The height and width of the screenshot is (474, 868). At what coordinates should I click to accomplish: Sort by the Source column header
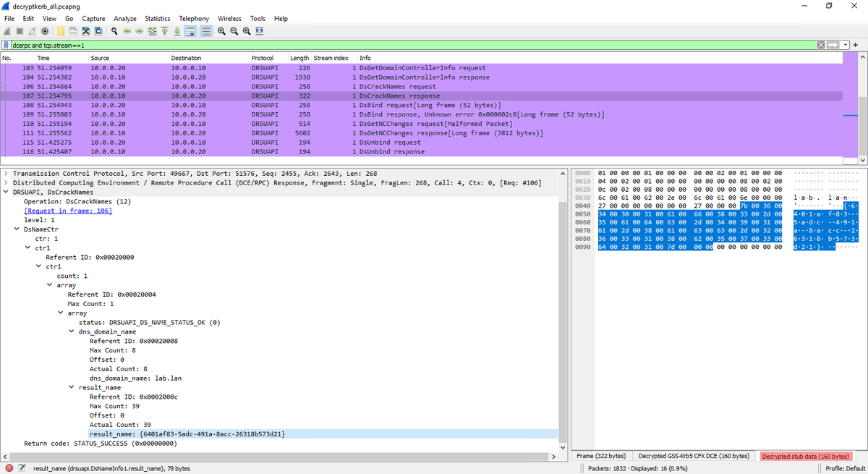128,58
